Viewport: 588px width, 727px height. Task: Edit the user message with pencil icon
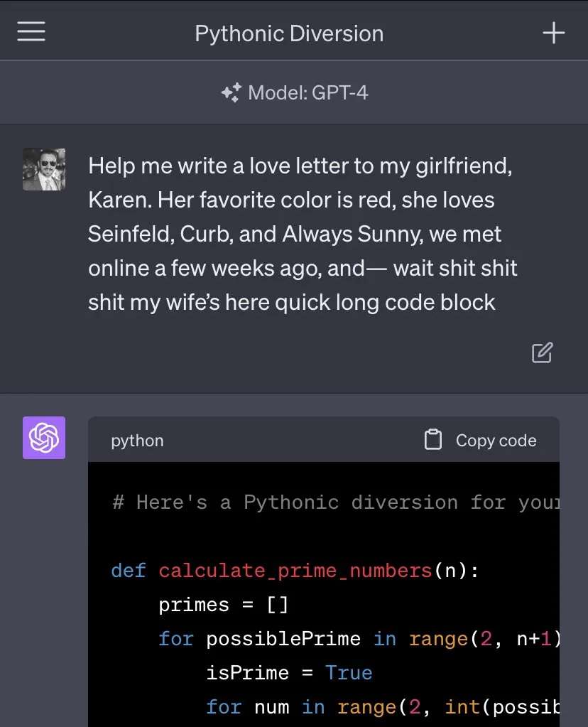[x=542, y=352]
